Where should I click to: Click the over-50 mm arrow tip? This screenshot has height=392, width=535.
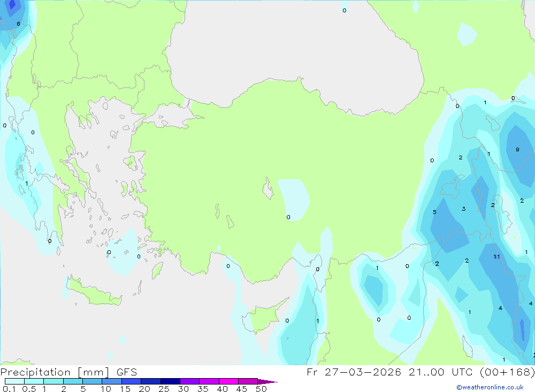pos(267,382)
